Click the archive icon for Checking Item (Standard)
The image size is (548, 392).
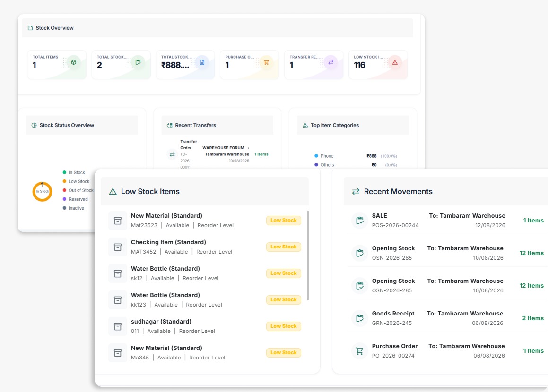click(x=118, y=247)
